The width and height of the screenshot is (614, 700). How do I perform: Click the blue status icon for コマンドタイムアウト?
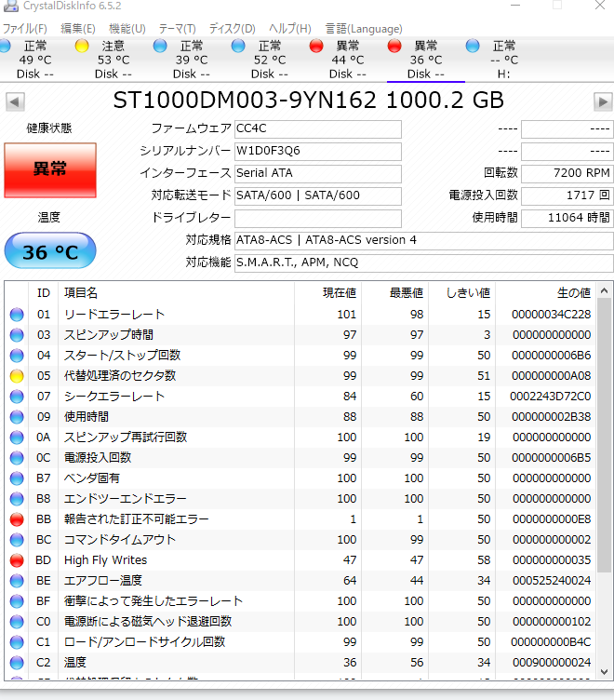tap(17, 540)
